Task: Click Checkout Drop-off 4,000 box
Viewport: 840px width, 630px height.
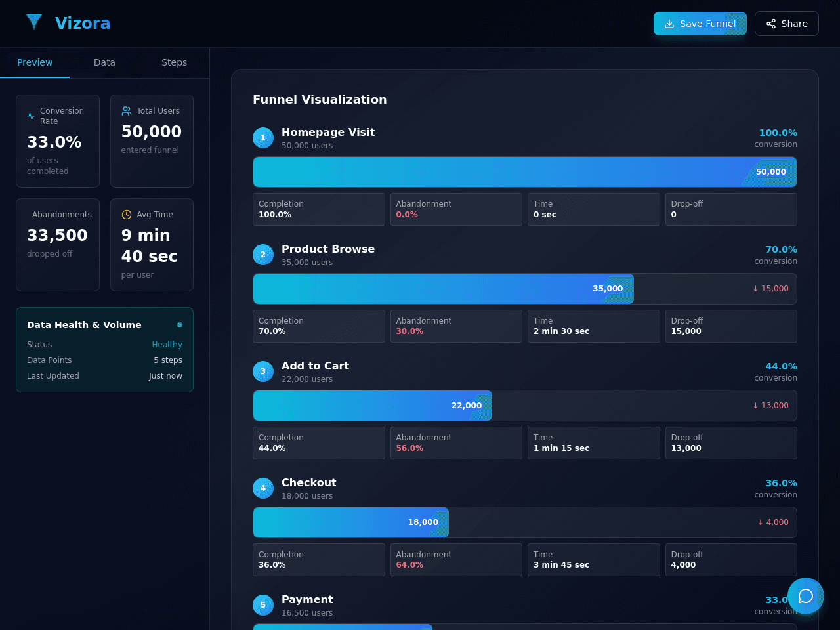Action: [731, 560]
